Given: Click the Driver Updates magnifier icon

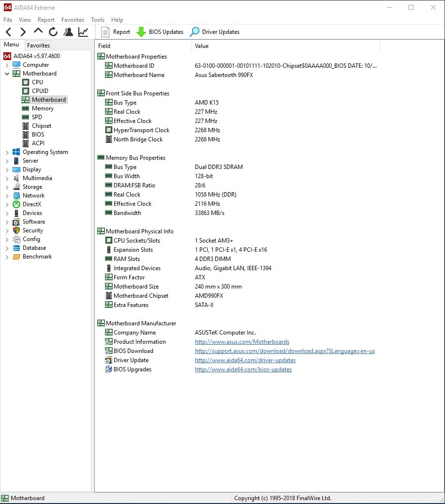Looking at the screenshot, I should [x=194, y=32].
